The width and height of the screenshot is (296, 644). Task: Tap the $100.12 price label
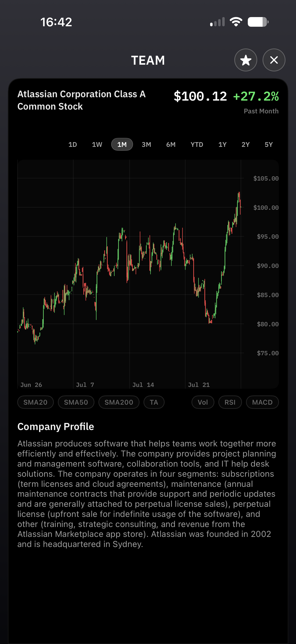[x=200, y=96]
